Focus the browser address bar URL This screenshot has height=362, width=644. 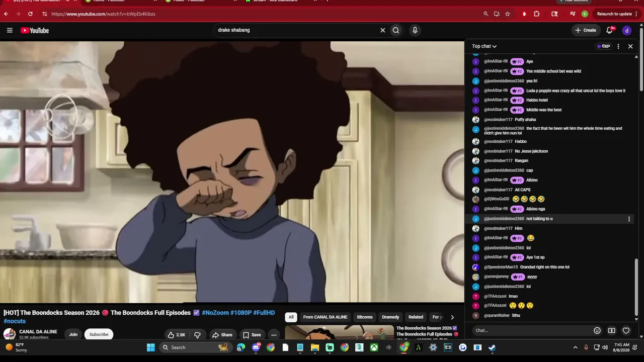click(x=103, y=14)
